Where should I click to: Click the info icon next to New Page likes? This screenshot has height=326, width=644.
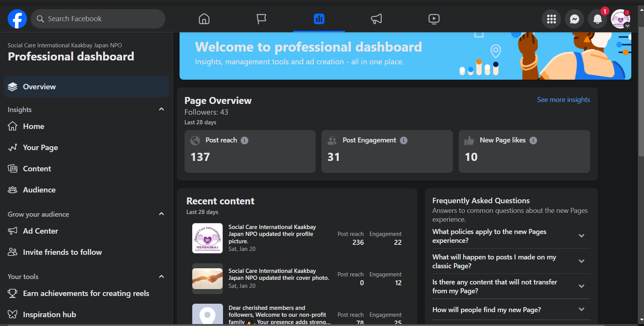(533, 140)
